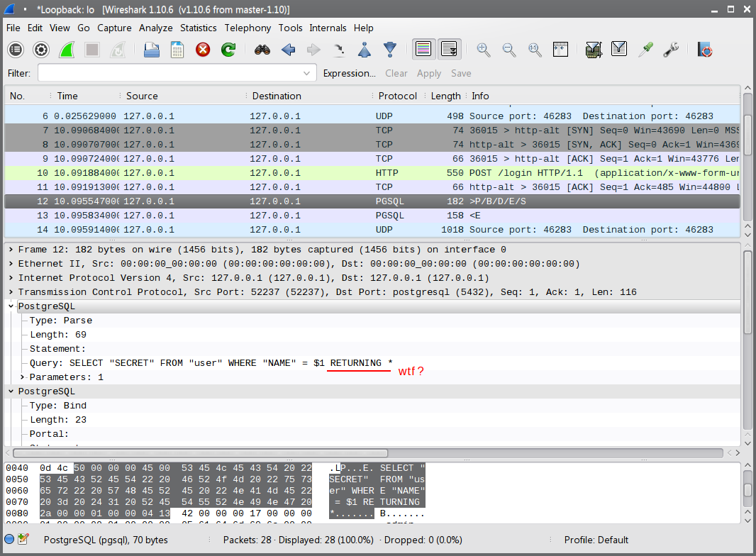Image resolution: width=756 pixels, height=556 pixels.
Task: Edit display filters icon
Action: click(619, 49)
